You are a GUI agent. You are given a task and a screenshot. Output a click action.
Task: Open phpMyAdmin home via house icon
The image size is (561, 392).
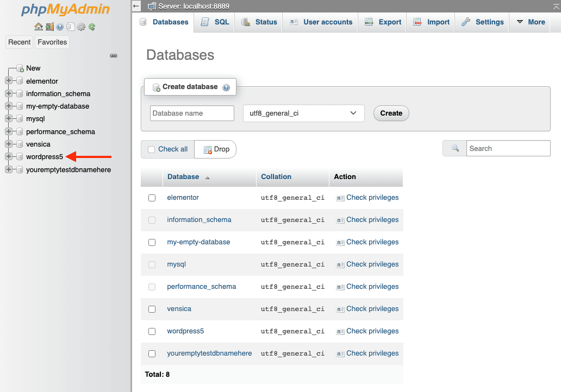38,27
